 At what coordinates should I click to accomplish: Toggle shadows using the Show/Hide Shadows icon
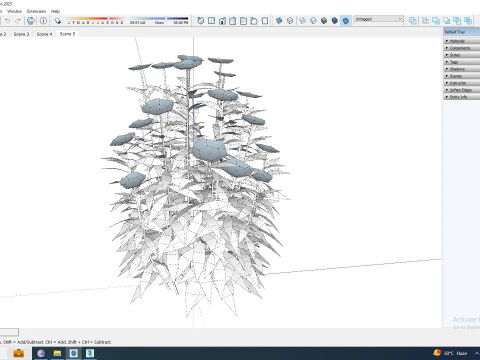tap(58, 21)
